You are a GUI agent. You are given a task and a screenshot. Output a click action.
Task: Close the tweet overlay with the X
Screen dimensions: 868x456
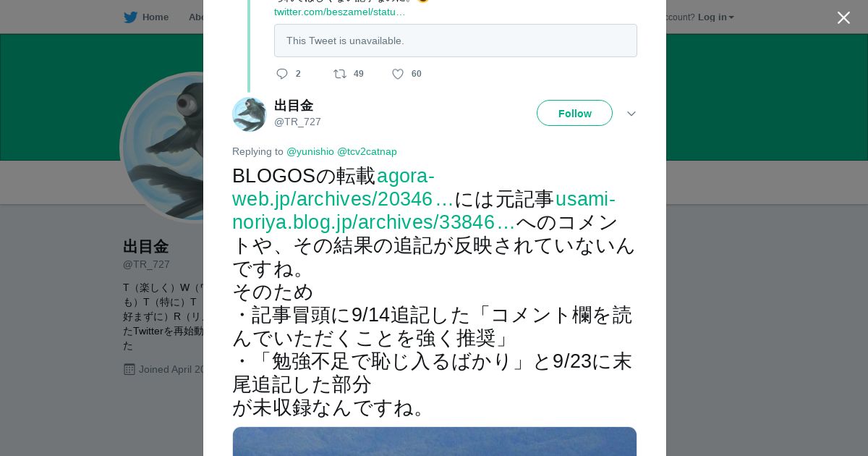[x=843, y=17]
